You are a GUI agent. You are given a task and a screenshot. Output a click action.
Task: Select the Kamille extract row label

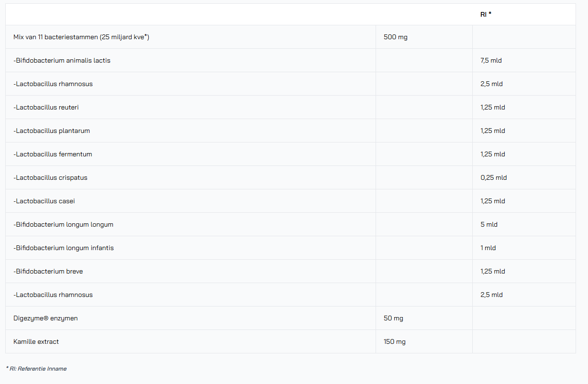tap(36, 341)
